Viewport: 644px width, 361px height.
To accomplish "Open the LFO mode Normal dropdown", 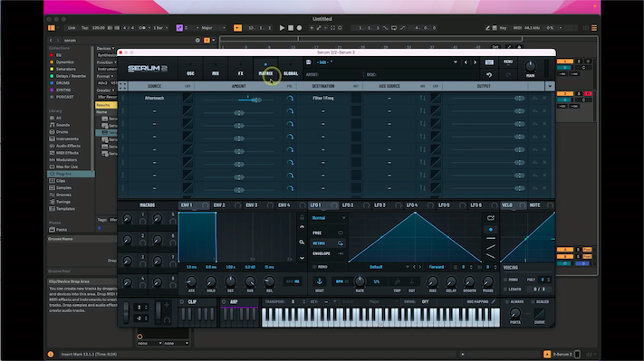I will (x=328, y=218).
